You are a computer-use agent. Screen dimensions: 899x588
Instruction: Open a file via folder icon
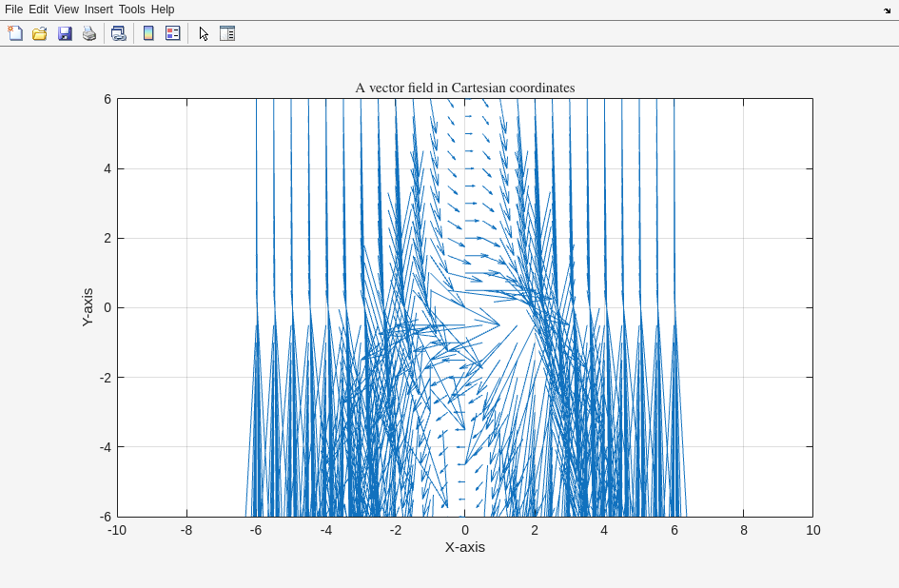pyautogui.click(x=40, y=33)
